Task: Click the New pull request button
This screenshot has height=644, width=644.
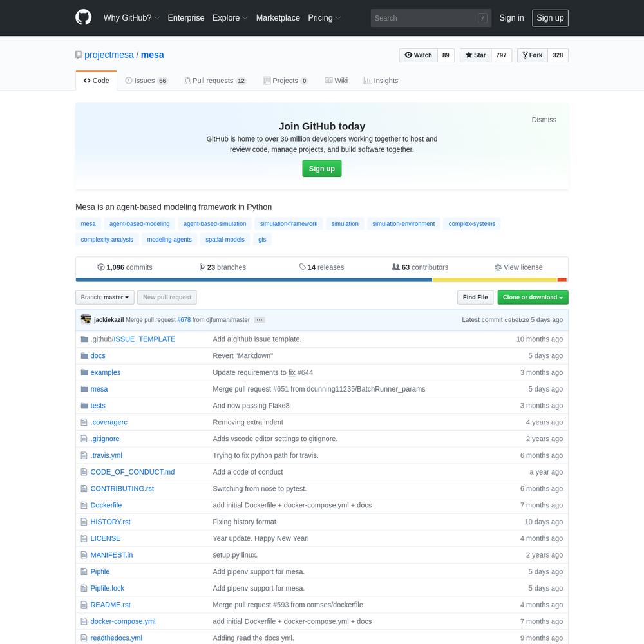Action: [x=167, y=298]
